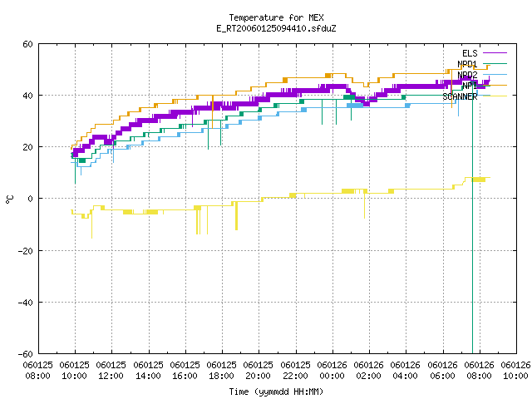Click the ELS legend label
Viewport: 532px width, 399px height.
pos(470,53)
